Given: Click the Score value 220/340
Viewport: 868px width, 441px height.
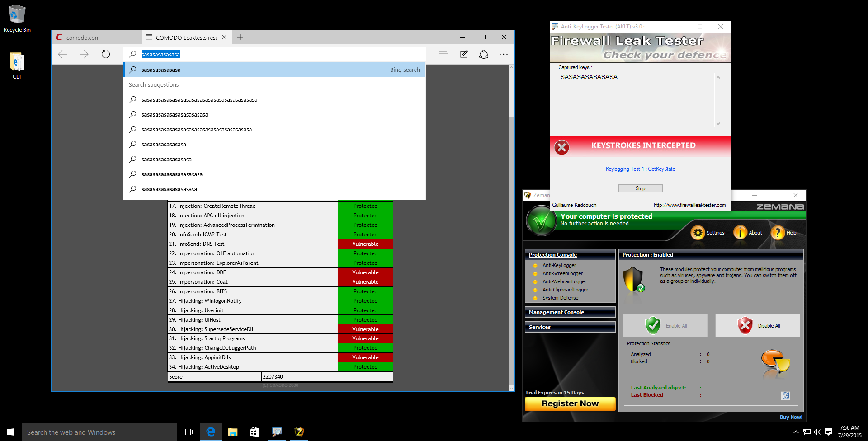Looking at the screenshot, I should pyautogui.click(x=273, y=377).
